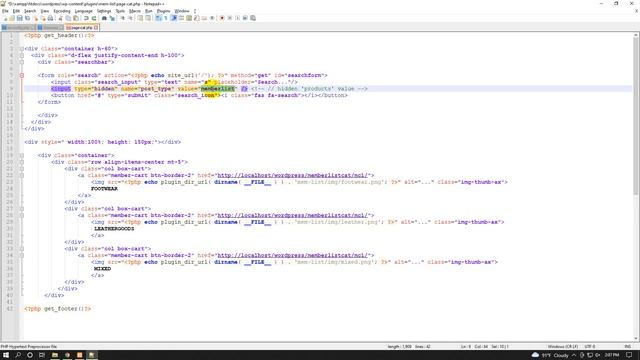640x360 pixels.
Task: Toggle INS mode in status bar
Action: point(627,347)
